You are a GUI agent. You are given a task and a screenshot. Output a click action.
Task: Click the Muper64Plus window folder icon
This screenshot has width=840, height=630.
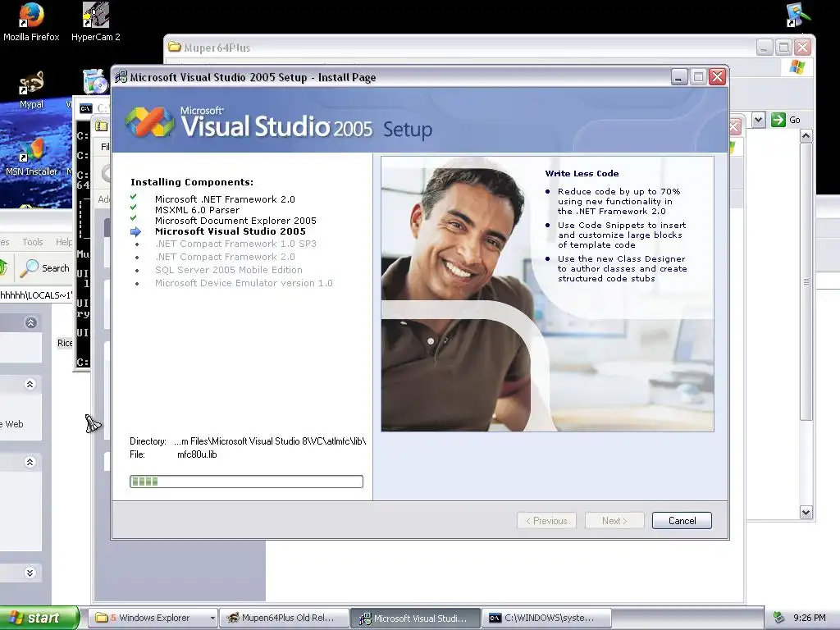coord(174,47)
